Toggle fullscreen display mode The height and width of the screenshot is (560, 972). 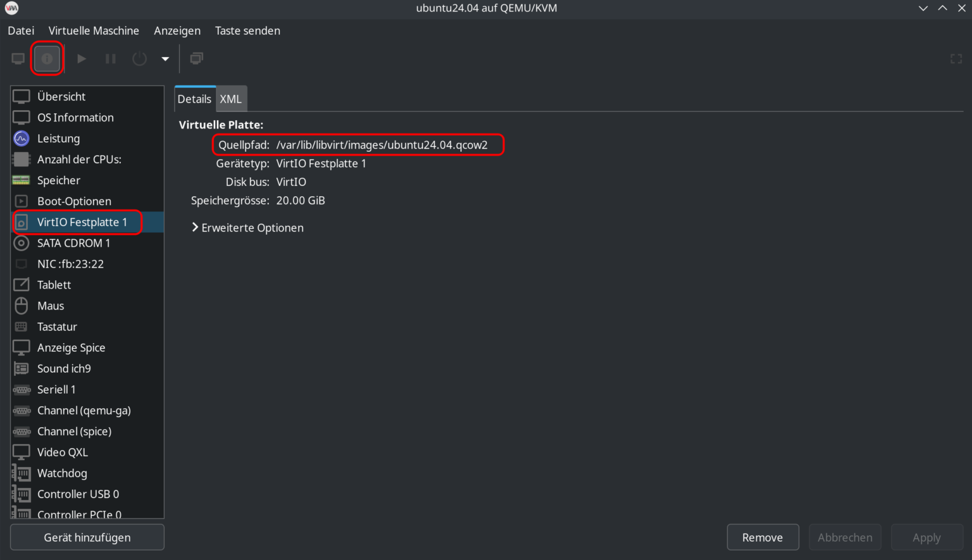(956, 58)
